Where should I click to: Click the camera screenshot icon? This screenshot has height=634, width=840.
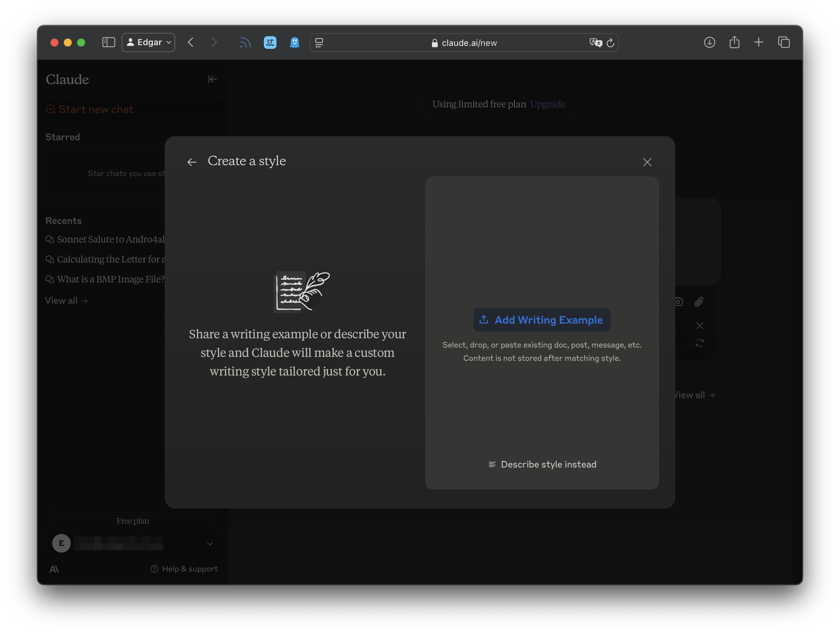[x=679, y=302]
